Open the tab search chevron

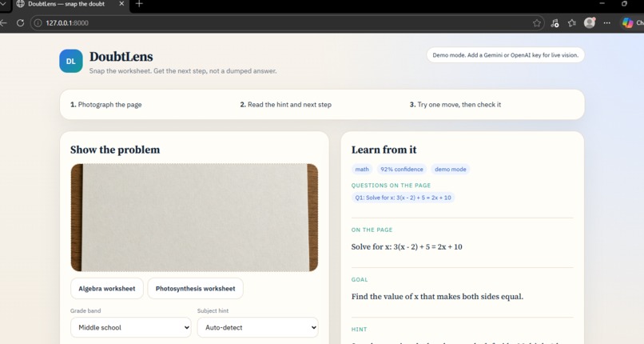tap(3, 4)
